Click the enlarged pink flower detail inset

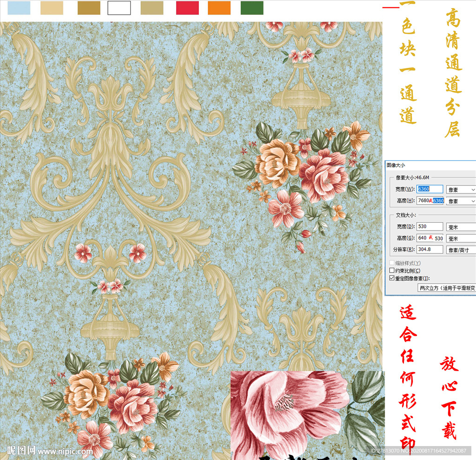308,415
